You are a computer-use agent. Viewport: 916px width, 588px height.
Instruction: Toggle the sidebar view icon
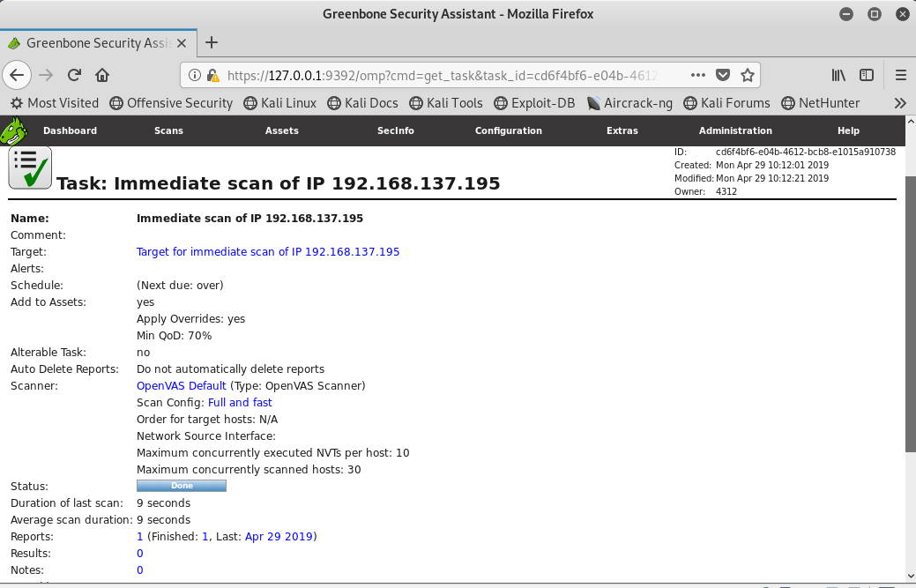pos(867,75)
